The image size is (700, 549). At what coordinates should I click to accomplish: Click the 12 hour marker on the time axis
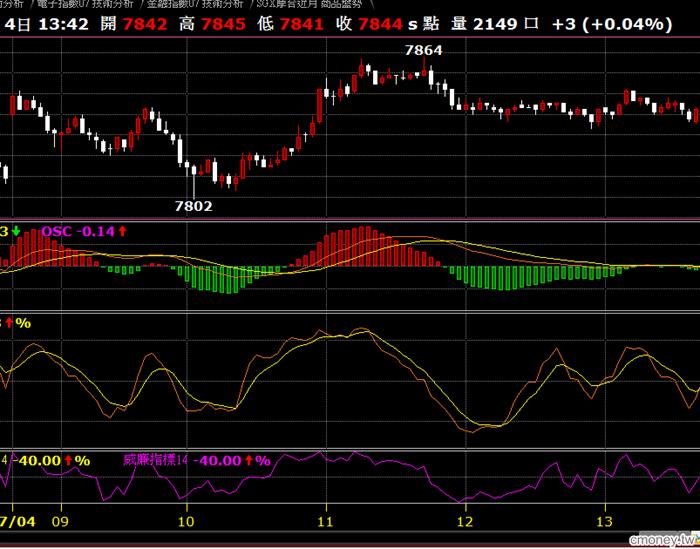tap(465, 521)
